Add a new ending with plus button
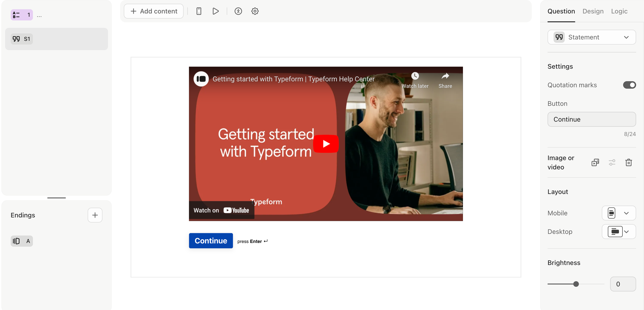The image size is (644, 310). (95, 215)
